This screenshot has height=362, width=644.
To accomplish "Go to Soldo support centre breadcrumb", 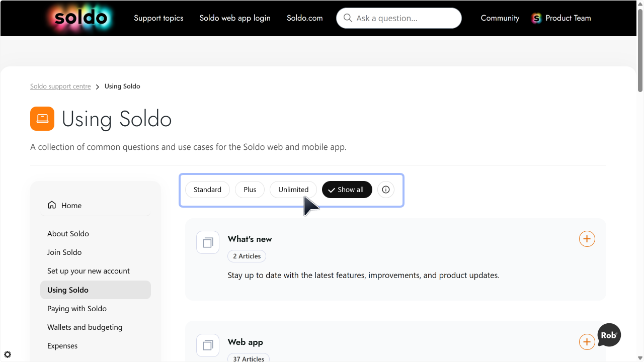I will click(x=60, y=86).
